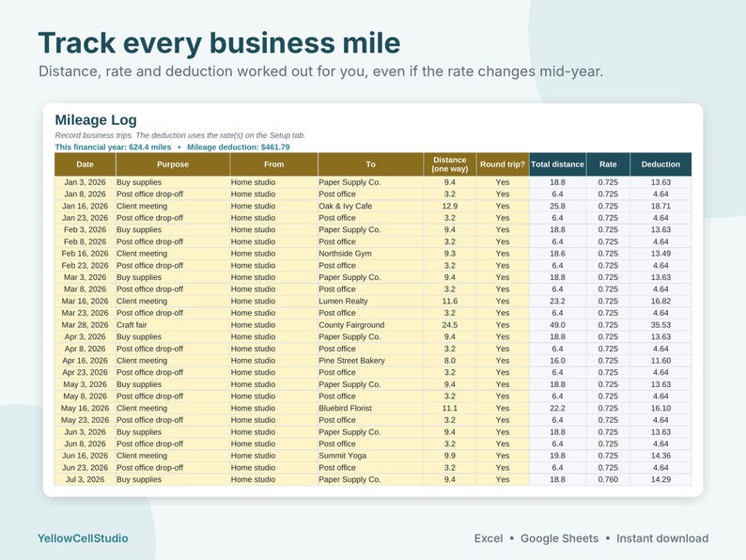The image size is (746, 560).
Task: Click the 14.36 deduction cell
Action: [x=661, y=456]
